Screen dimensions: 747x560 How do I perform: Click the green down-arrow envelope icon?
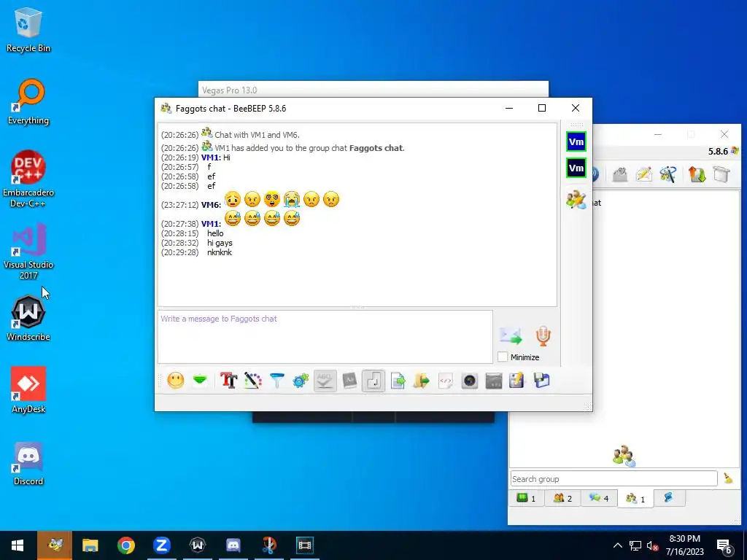(x=200, y=381)
